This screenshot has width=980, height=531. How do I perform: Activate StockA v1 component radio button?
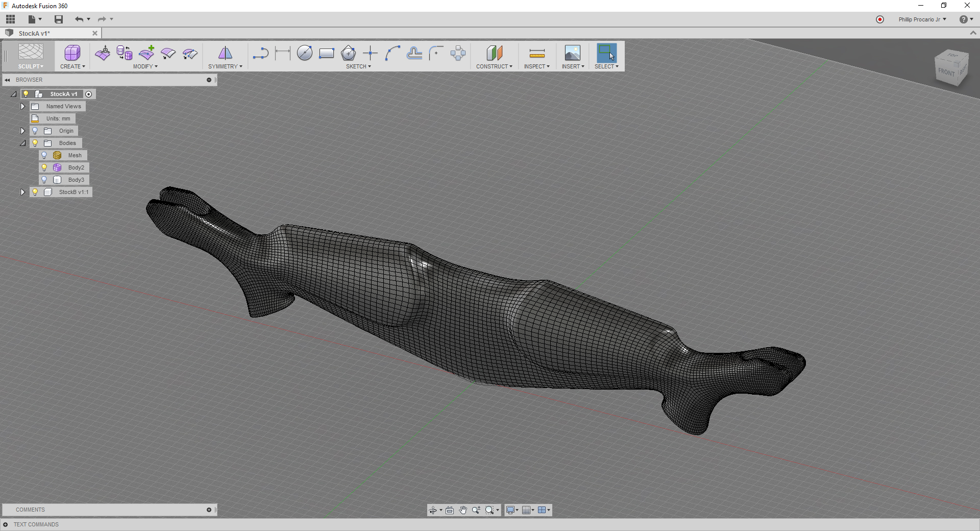point(89,94)
